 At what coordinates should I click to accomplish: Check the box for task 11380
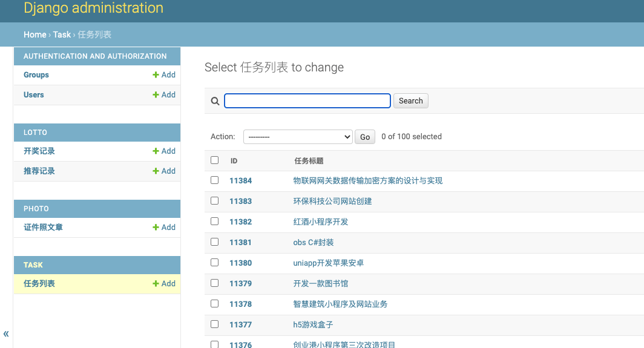[214, 262]
